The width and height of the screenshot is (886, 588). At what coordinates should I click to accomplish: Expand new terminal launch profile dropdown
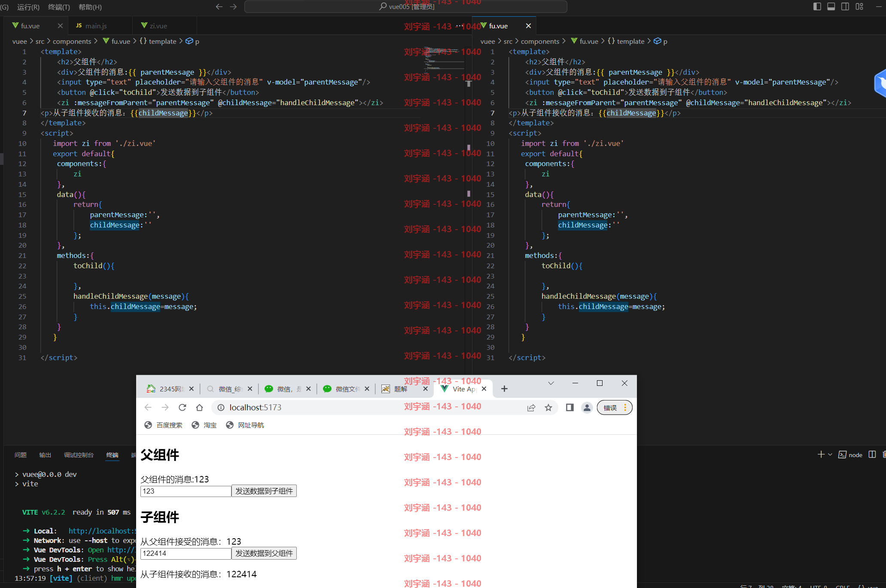(x=830, y=455)
